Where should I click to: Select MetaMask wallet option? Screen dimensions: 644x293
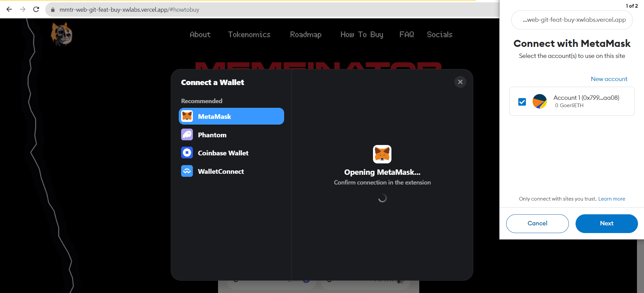(x=231, y=117)
